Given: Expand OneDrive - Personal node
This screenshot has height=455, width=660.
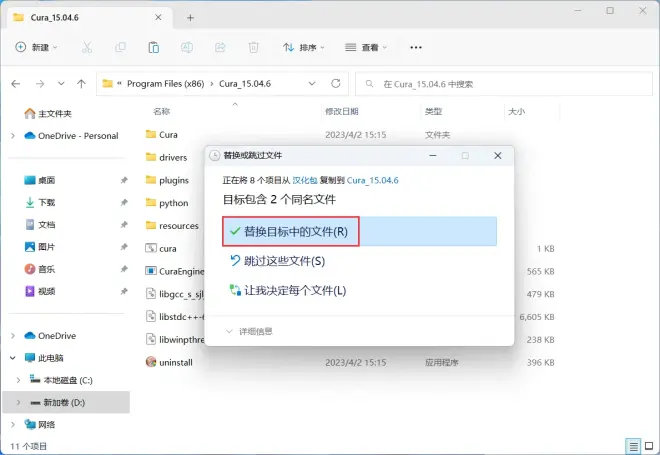Looking at the screenshot, I should [13, 136].
